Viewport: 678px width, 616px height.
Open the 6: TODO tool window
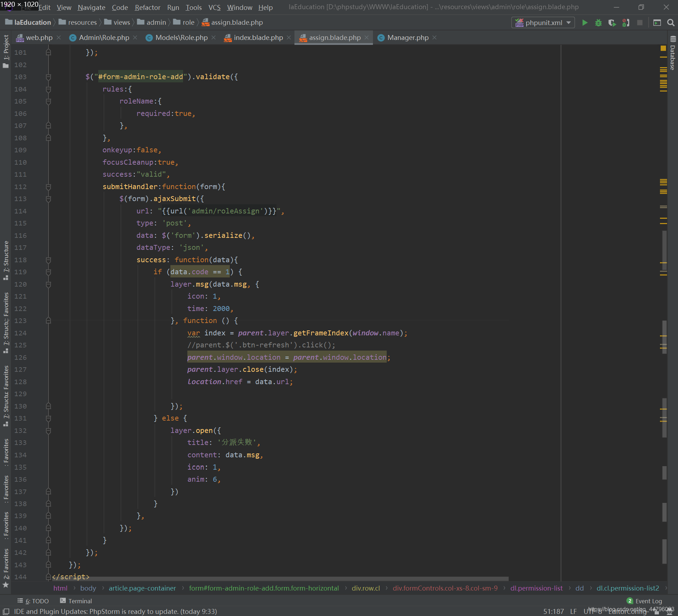click(x=33, y=601)
